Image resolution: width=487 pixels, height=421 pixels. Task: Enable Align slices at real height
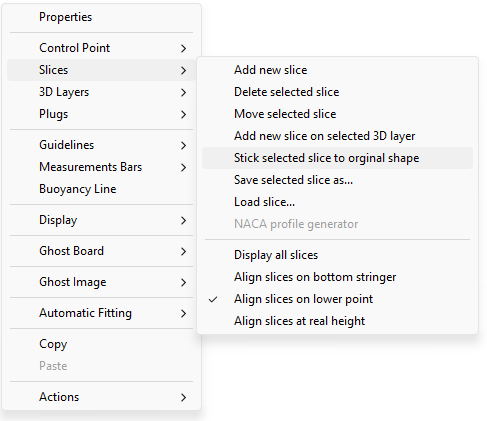[337, 321]
